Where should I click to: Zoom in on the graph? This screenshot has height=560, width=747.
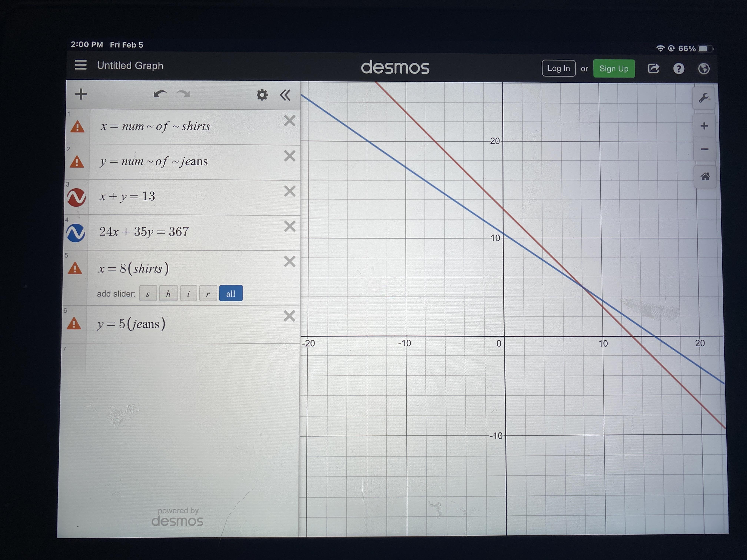pos(704,126)
